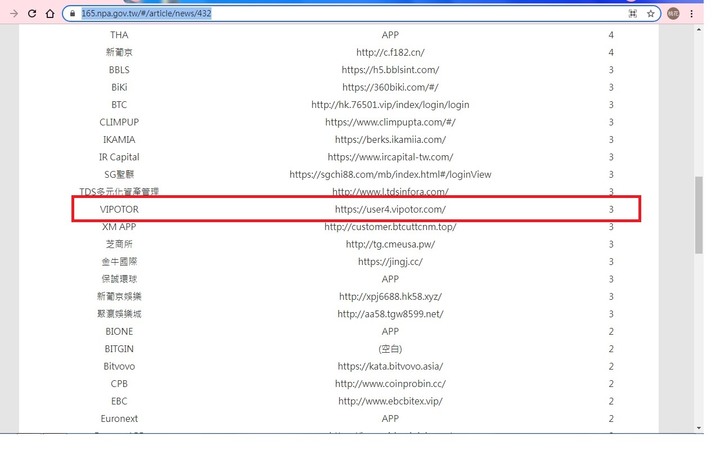Click the APP cell in BIONE row

pos(390,332)
